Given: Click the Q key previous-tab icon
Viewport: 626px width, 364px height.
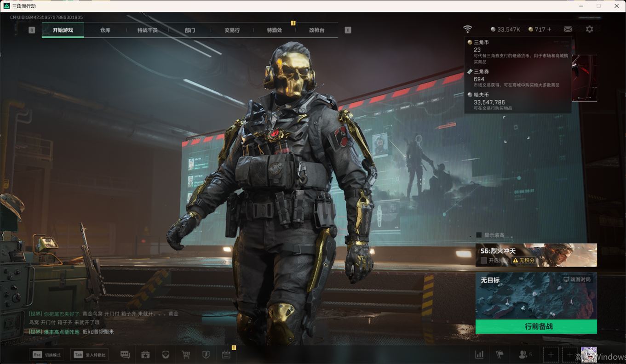Looking at the screenshot, I should (32, 30).
